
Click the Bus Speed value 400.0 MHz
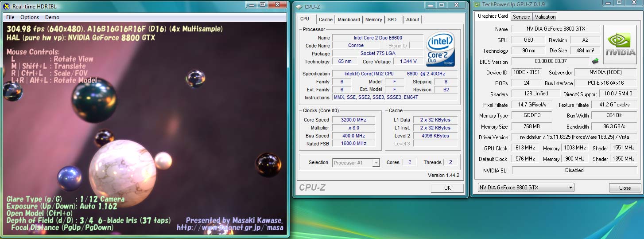point(353,136)
